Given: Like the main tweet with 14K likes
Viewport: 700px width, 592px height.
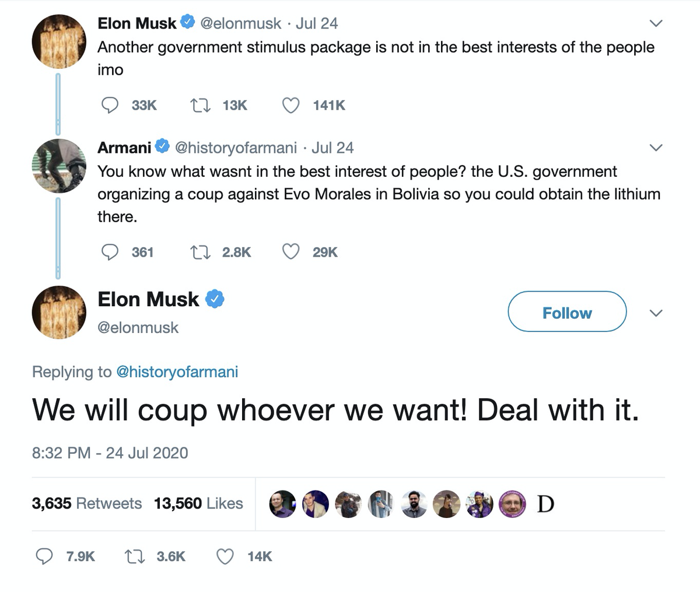Looking at the screenshot, I should [225, 556].
